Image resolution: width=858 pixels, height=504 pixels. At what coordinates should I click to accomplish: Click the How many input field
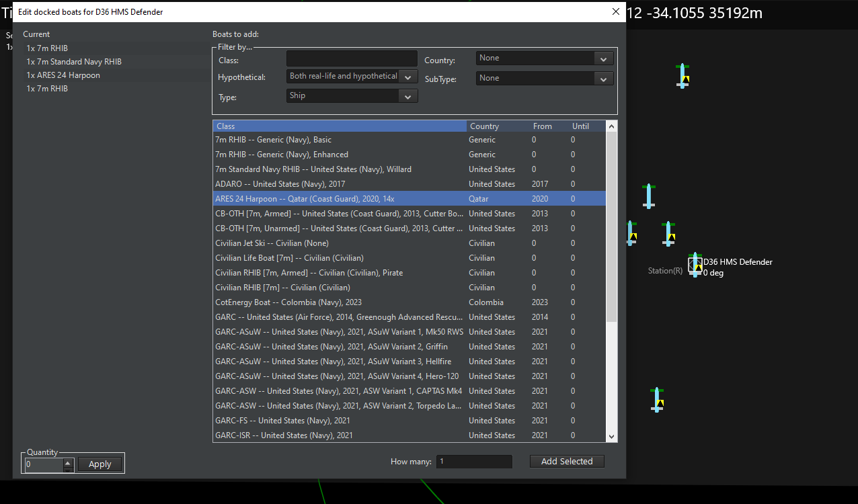tap(474, 462)
